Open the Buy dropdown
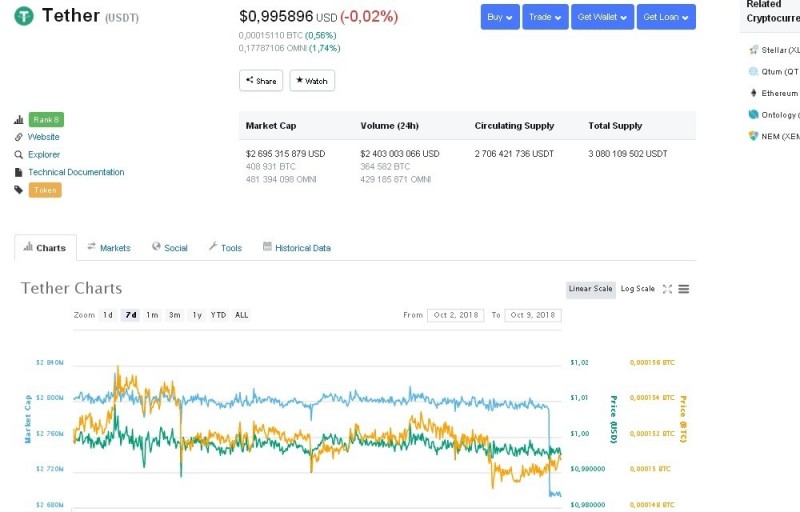The image size is (800, 512). (x=500, y=17)
